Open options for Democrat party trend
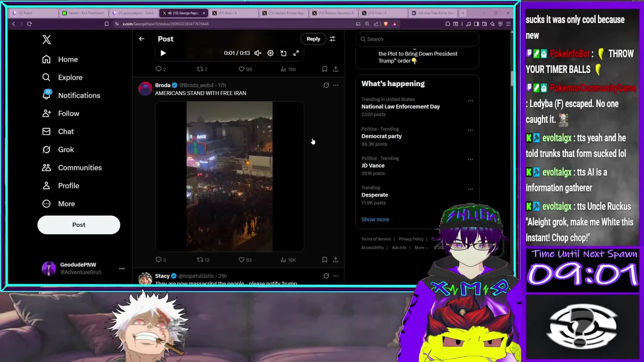Screen dimensions: 644x362 click(x=470, y=130)
